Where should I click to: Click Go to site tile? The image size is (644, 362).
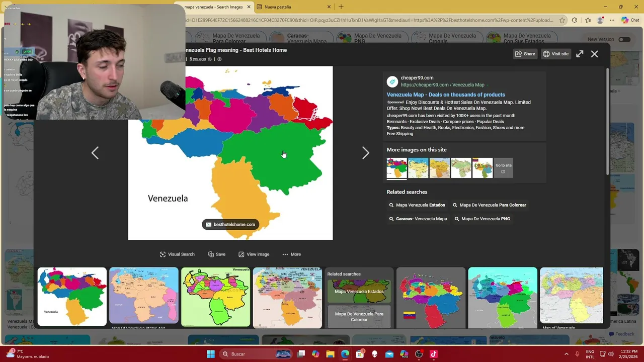(x=504, y=168)
